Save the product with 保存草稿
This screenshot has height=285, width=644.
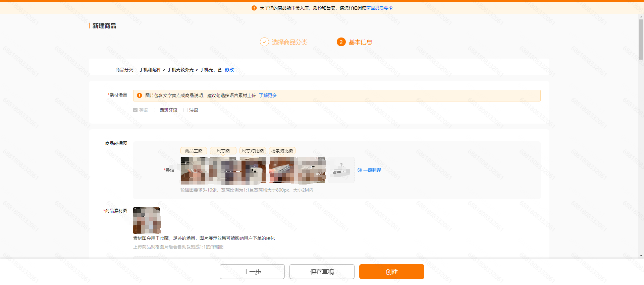point(322,272)
